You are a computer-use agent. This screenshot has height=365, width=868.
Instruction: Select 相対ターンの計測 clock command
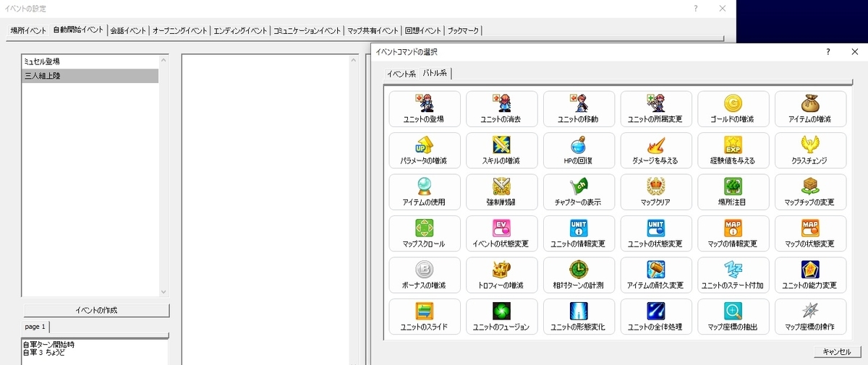579,277
